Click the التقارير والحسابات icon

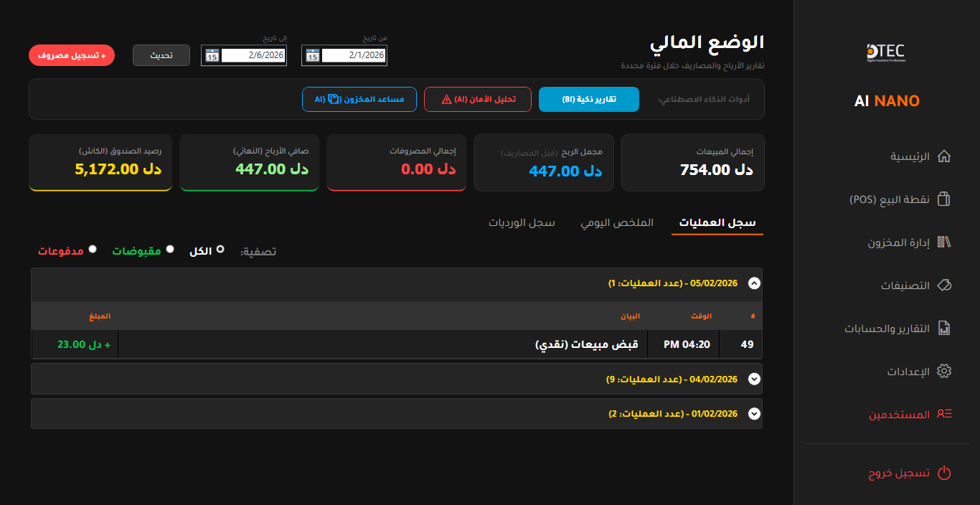click(x=943, y=328)
